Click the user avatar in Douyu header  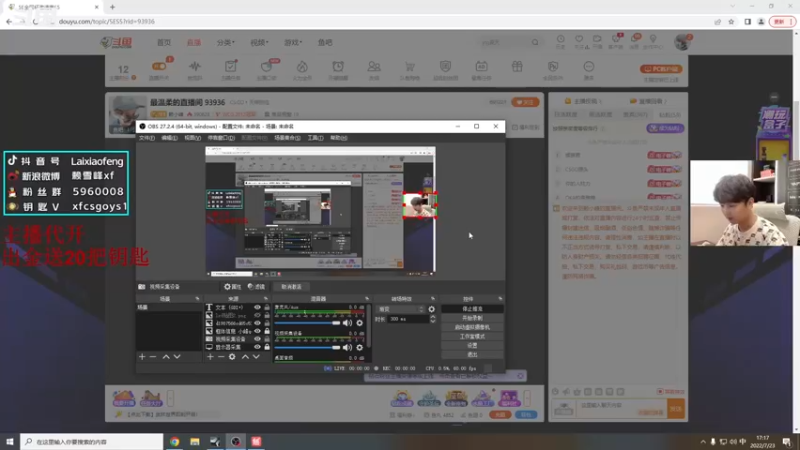pyautogui.click(x=682, y=42)
